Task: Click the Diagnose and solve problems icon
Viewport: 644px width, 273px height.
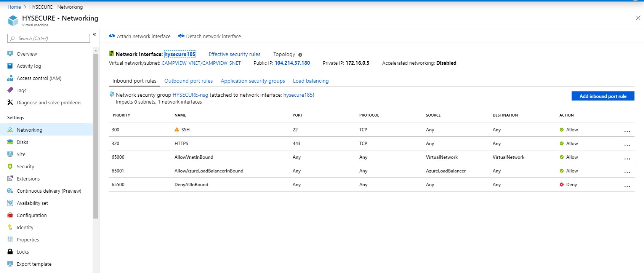Action: [10, 102]
